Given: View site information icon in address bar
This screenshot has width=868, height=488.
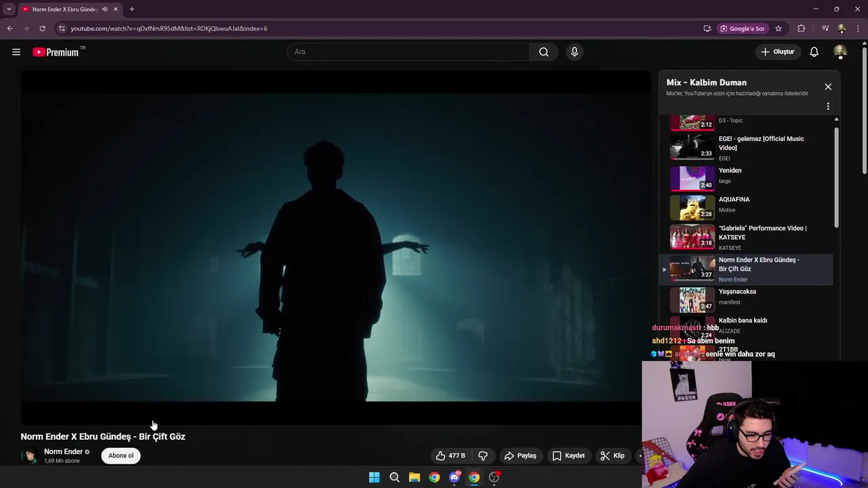Looking at the screenshot, I should [x=62, y=28].
